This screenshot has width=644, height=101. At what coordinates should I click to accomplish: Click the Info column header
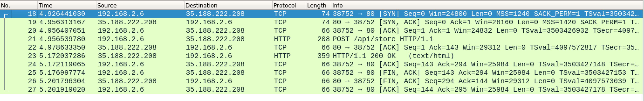pyautogui.click(x=487, y=5)
